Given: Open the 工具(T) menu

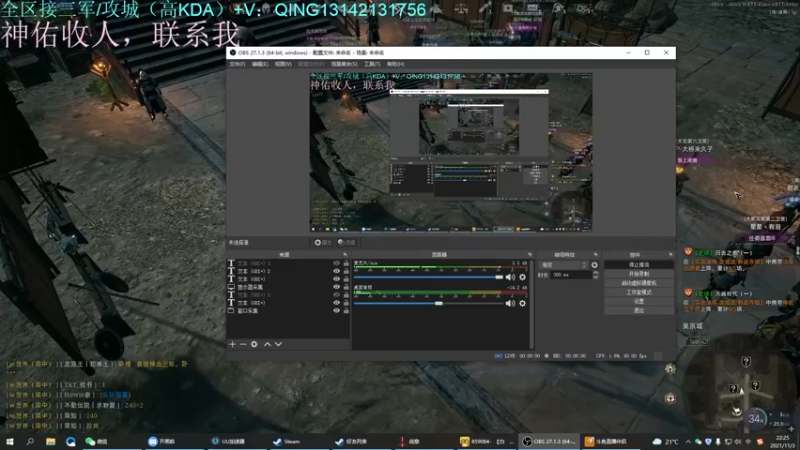Looking at the screenshot, I should tap(372, 64).
